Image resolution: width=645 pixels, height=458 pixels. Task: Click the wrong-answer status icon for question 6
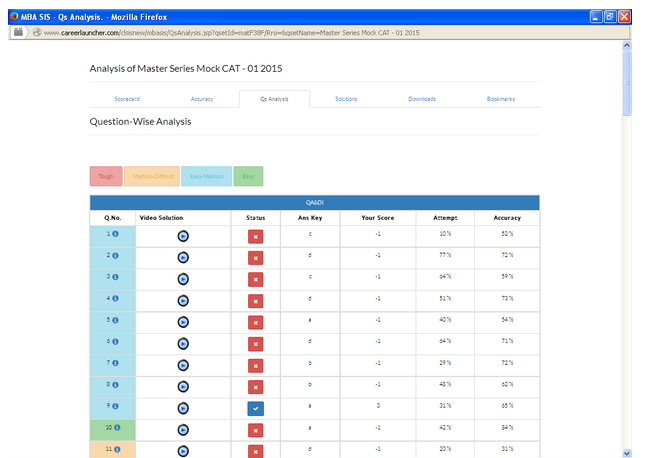[x=255, y=344]
